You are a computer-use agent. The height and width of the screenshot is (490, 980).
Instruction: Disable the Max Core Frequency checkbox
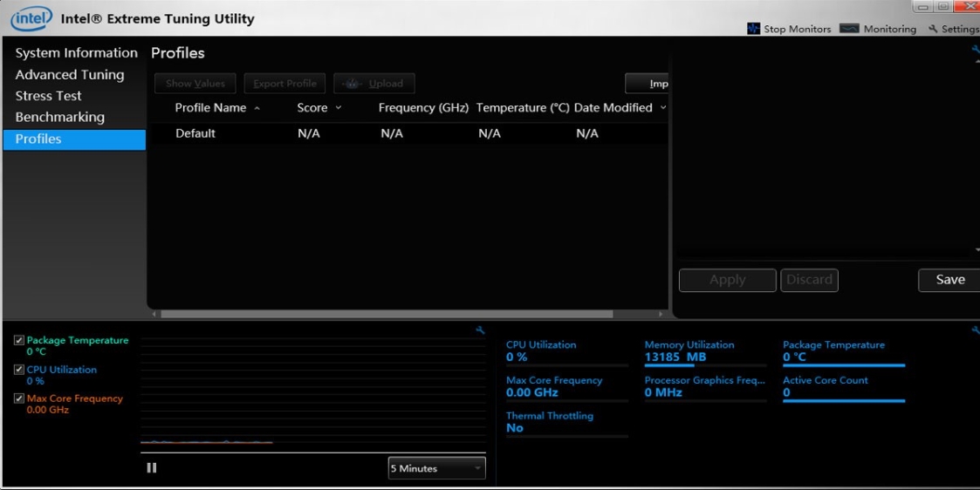coord(19,398)
